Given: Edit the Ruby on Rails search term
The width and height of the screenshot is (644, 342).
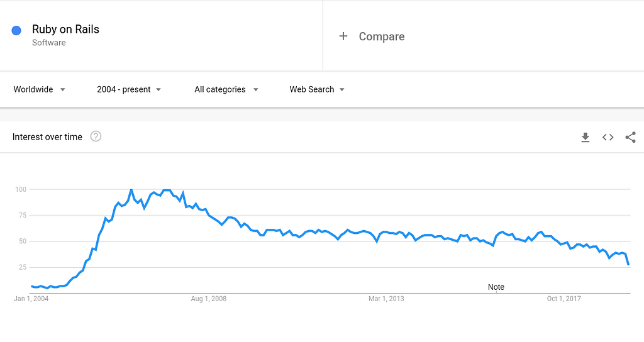Looking at the screenshot, I should [x=65, y=29].
